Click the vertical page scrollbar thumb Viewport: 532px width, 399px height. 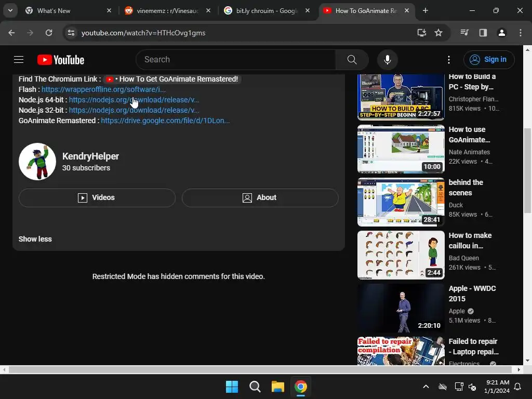point(527,170)
